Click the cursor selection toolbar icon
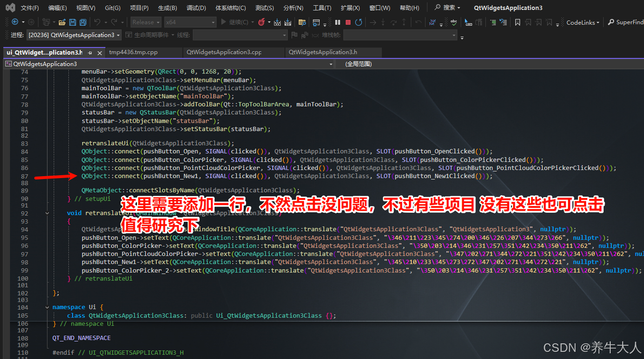The image size is (644, 359). [x=468, y=22]
